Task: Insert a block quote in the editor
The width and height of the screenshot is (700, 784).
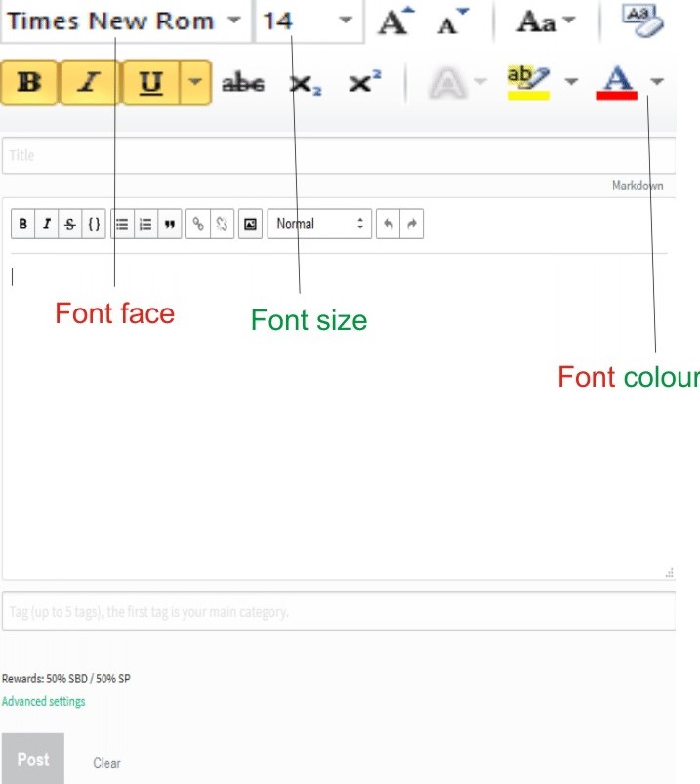Action: [x=170, y=224]
